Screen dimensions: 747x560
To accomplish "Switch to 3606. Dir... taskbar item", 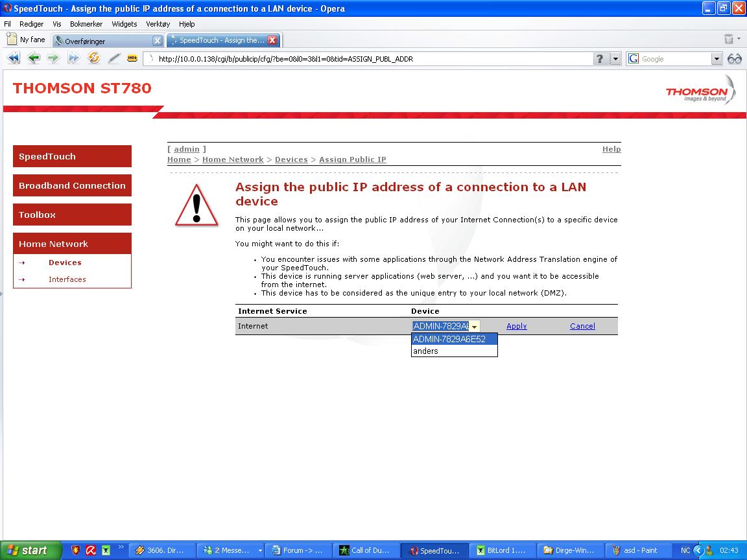I will click(x=162, y=550).
